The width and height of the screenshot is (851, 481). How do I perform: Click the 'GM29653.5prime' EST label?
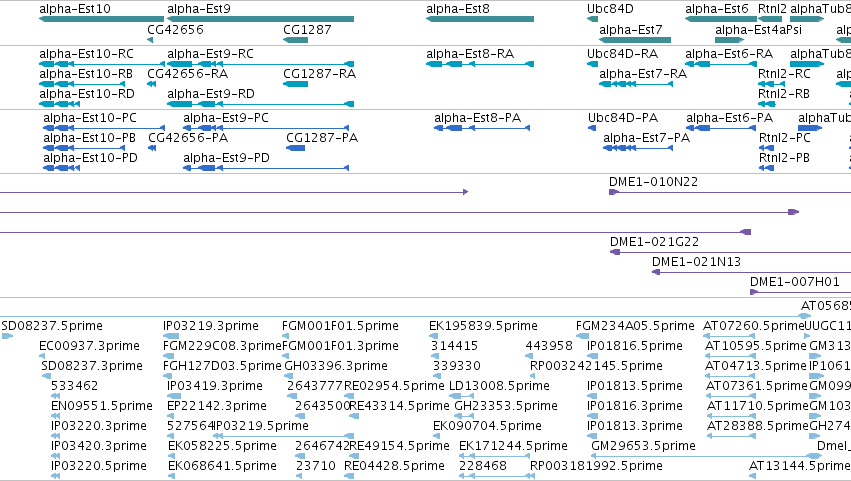tap(643, 446)
